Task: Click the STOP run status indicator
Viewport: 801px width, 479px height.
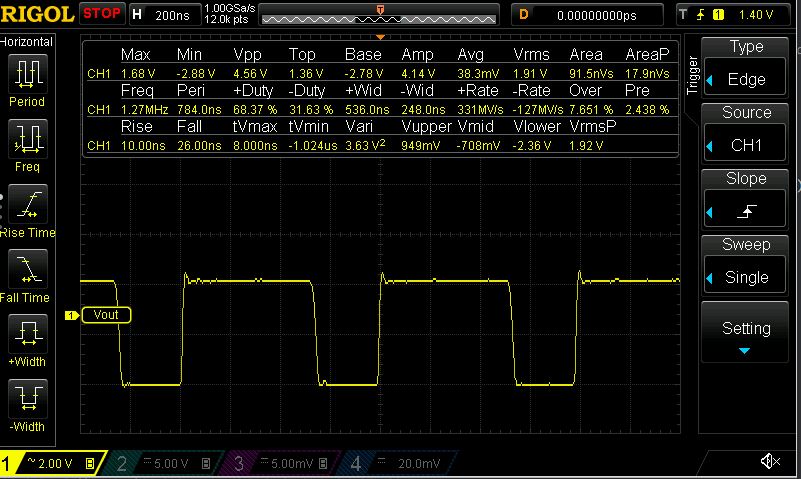Action: pyautogui.click(x=102, y=13)
